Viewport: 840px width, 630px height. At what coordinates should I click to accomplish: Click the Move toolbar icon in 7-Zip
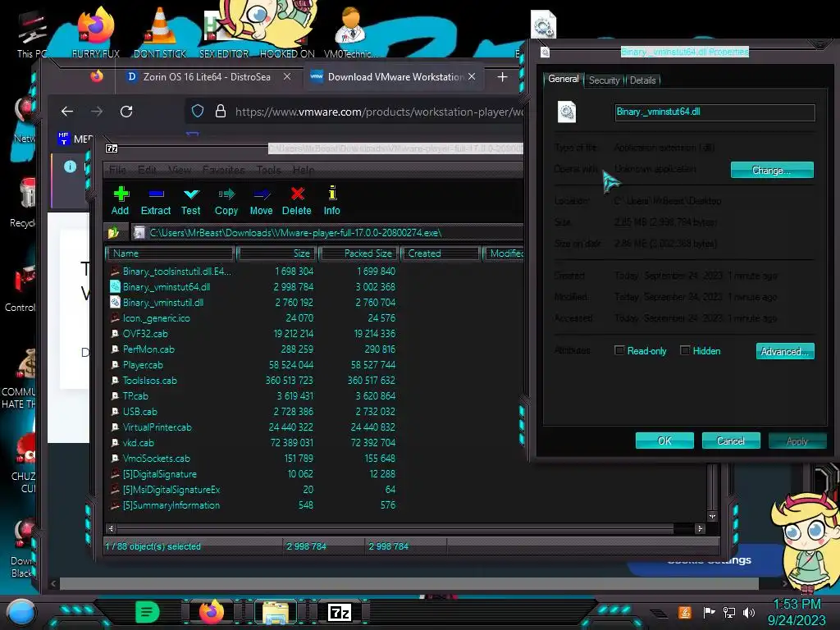(x=262, y=201)
